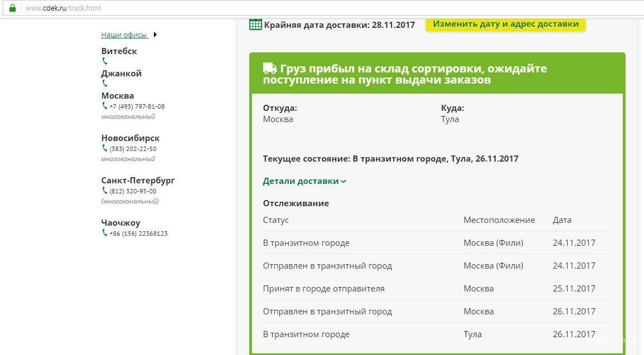This screenshot has height=355, width=644.
Task: Click the Санкт-Петербург phone number (812) 320-95-00
Action: 133,191
